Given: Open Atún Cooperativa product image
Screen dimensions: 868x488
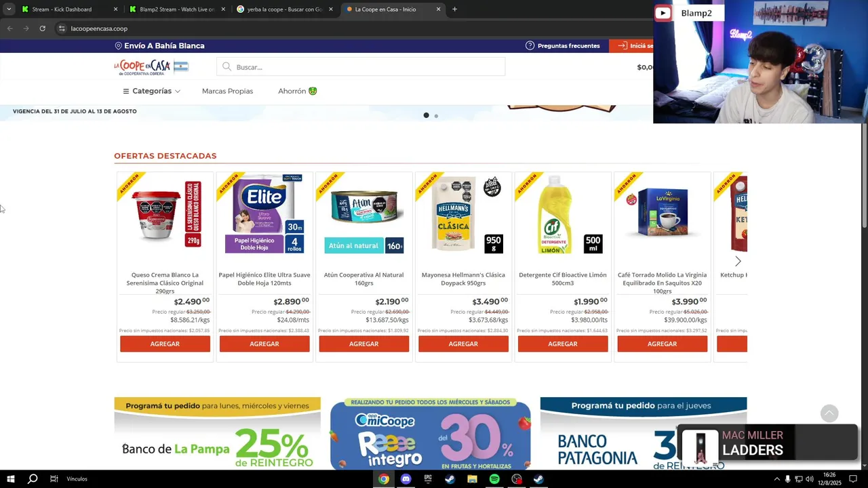Looking at the screenshot, I should click(363, 215).
